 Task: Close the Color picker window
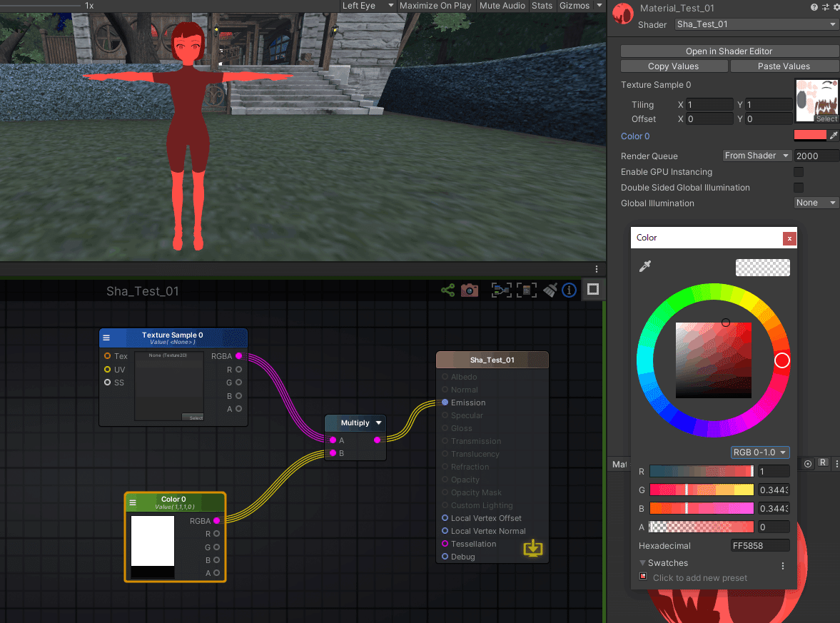click(x=789, y=238)
